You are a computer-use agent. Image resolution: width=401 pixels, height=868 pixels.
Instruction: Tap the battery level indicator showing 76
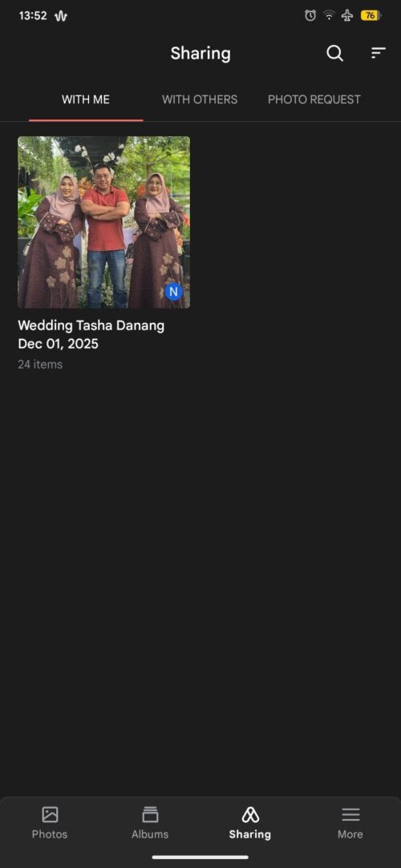coord(371,15)
